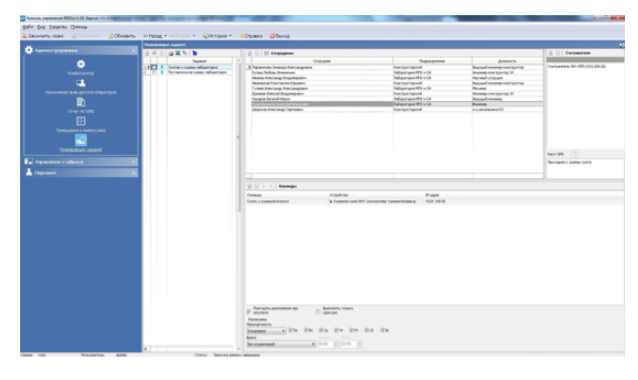The image size is (638, 380).
Task: Click the Подразделение column header
Action: (432, 61)
